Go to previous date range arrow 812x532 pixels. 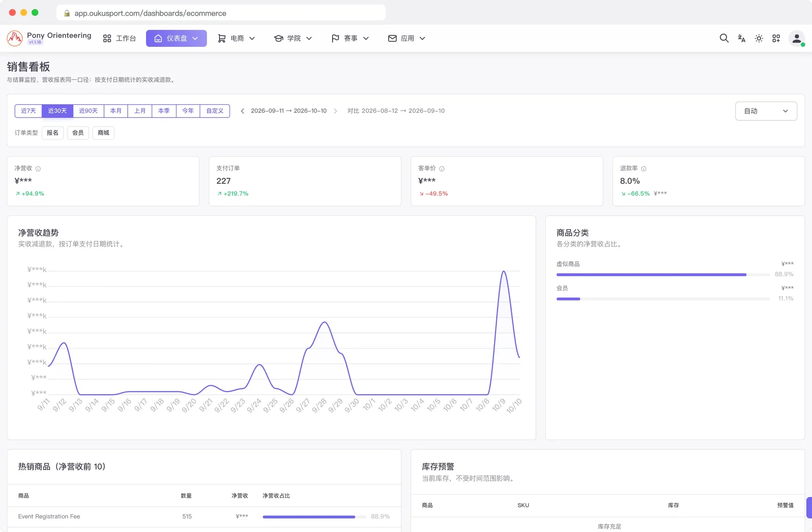(x=242, y=111)
